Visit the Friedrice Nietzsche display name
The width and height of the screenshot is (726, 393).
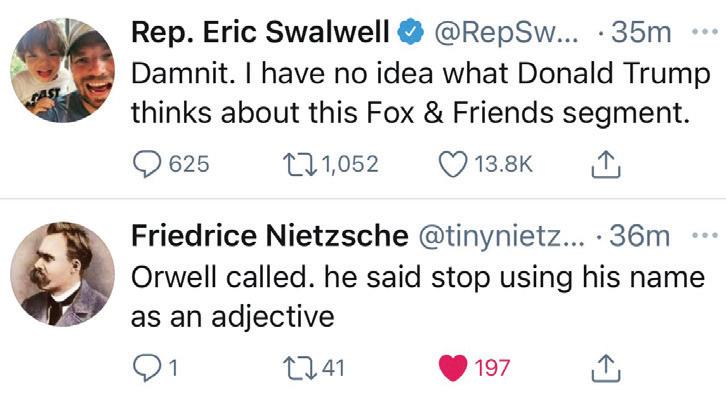pos(270,236)
